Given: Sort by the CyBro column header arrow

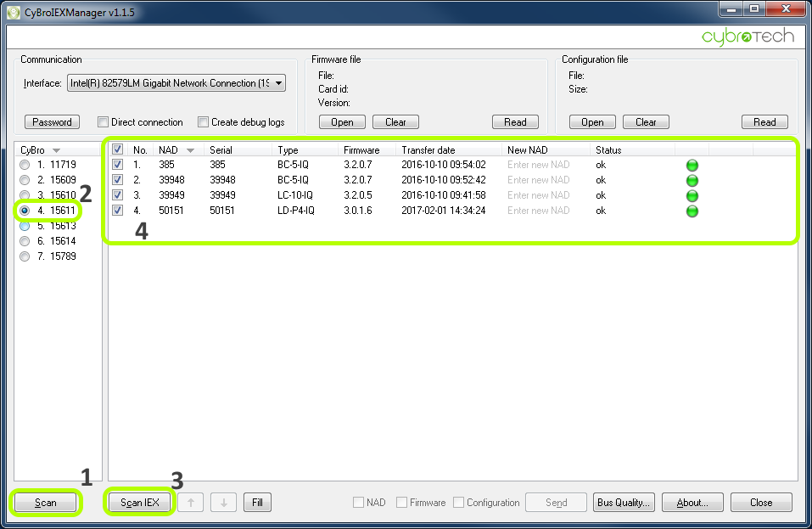Looking at the screenshot, I should 57,150.
